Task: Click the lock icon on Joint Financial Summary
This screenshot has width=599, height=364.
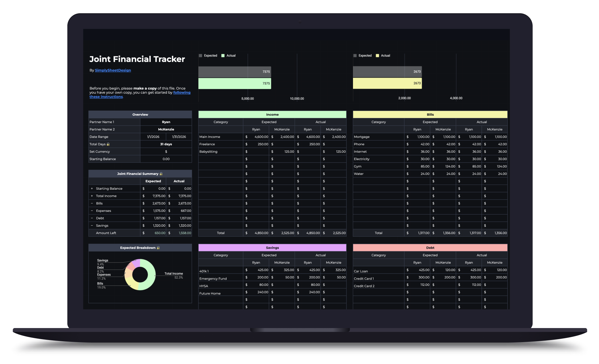Action: (x=161, y=174)
